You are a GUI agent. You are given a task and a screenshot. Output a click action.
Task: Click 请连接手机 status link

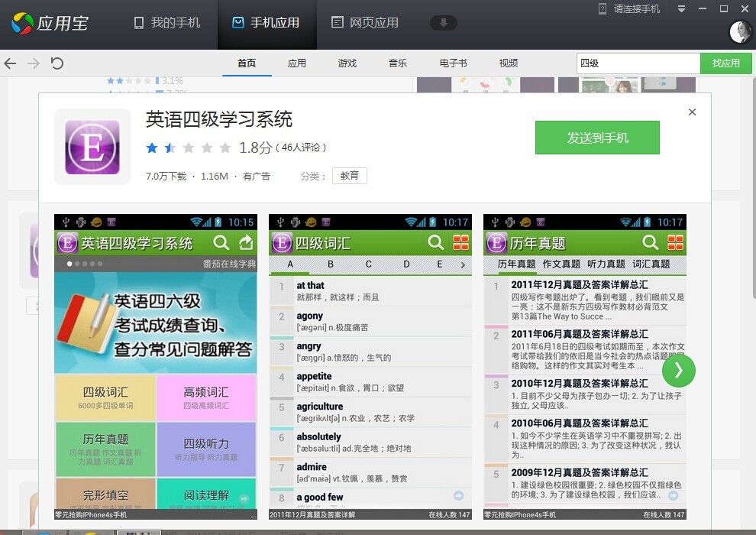click(x=629, y=8)
